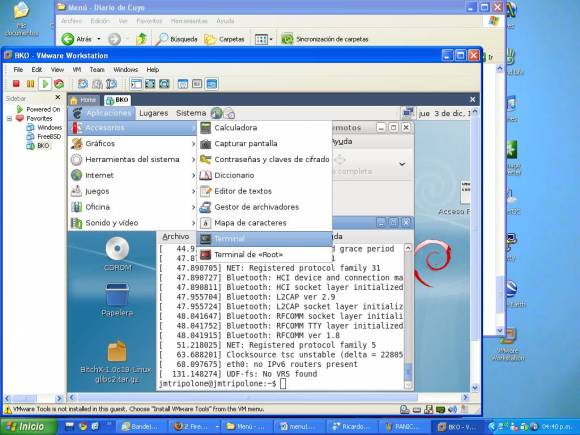Image resolution: width=580 pixels, height=435 pixels.
Task: Click the Papelera trash icon
Action: point(117,300)
